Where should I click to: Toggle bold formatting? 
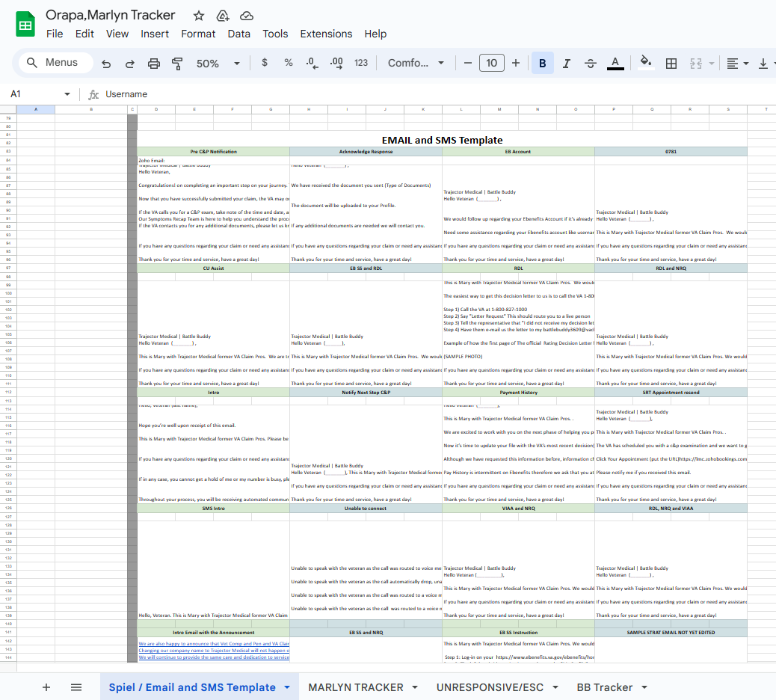(x=543, y=63)
